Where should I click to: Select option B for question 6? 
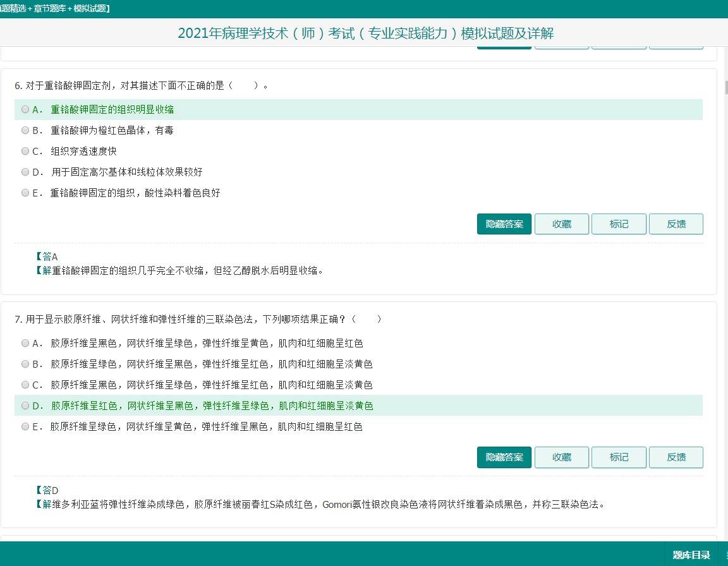pyautogui.click(x=25, y=130)
